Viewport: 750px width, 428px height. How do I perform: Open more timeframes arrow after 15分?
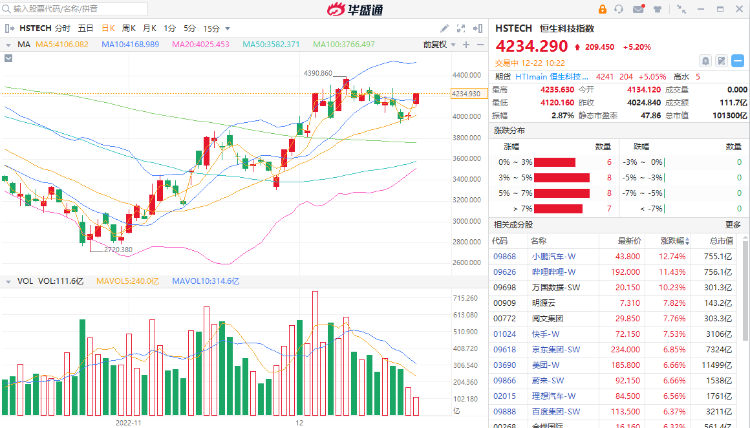(x=228, y=29)
